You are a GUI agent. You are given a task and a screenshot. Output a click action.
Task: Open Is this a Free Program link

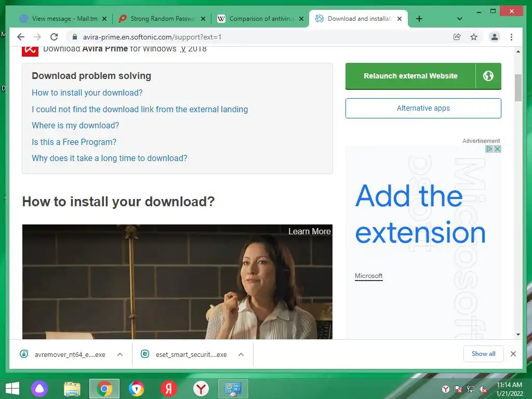coord(74,142)
